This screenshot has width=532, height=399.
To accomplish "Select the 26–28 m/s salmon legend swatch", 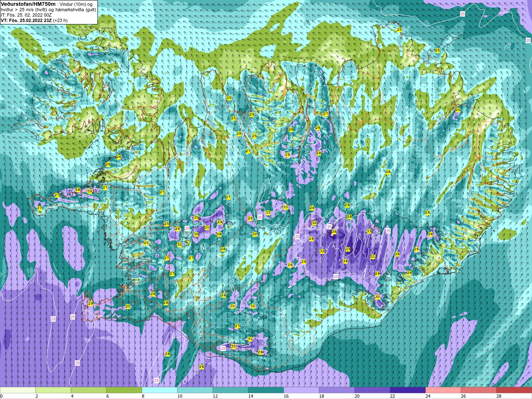I will tap(478, 390).
